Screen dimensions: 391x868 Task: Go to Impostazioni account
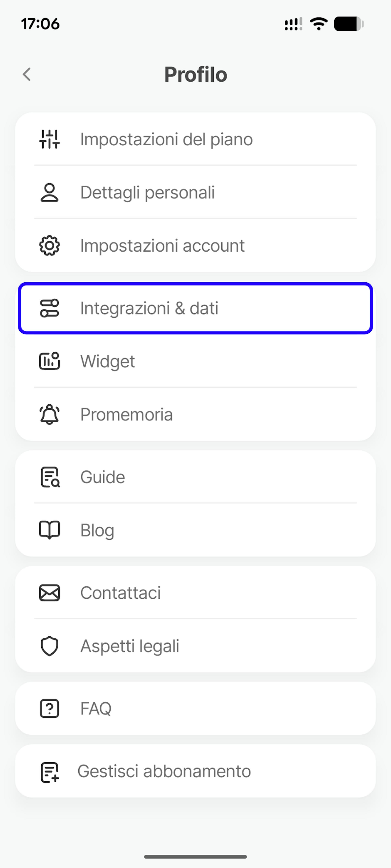tap(162, 246)
